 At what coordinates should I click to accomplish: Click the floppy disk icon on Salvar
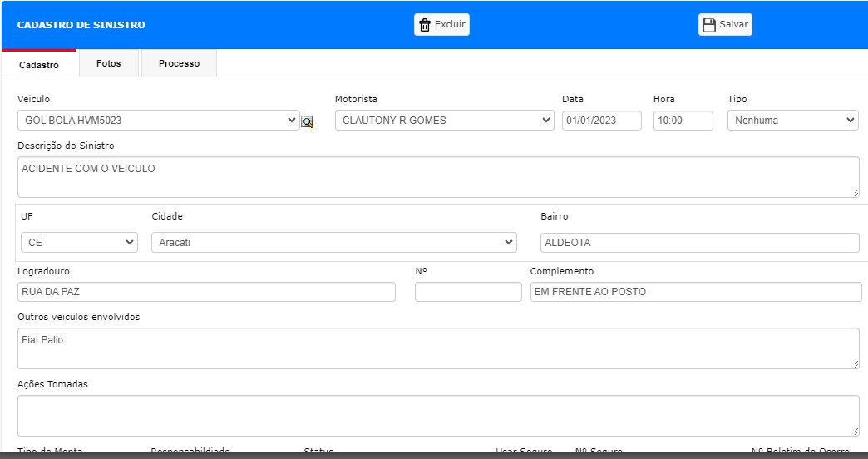[709, 25]
